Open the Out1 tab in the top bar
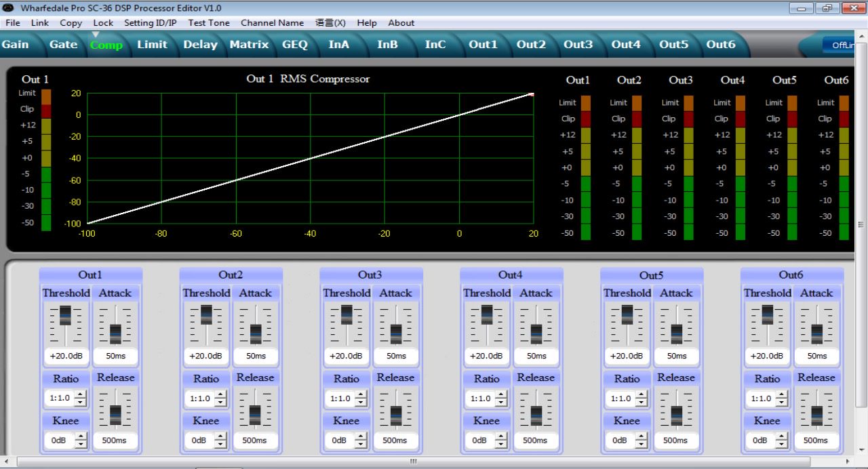 (x=483, y=44)
